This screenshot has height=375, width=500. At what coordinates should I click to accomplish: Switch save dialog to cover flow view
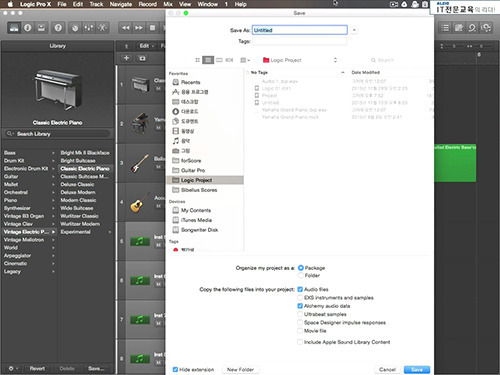click(229, 60)
